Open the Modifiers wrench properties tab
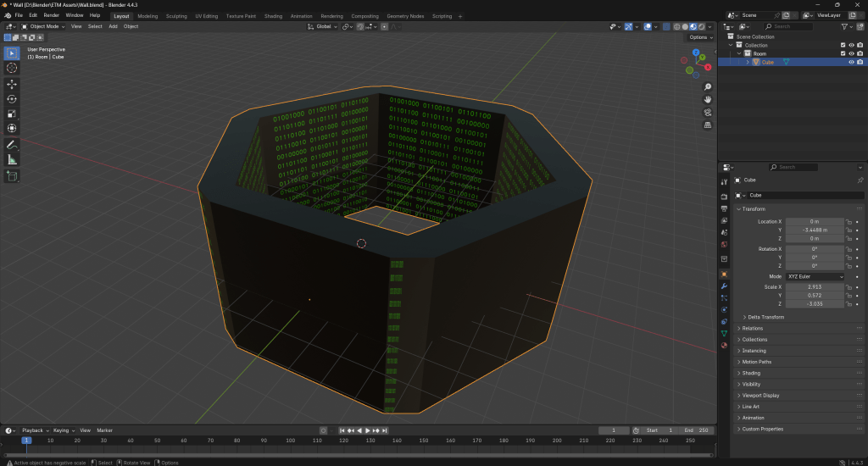 [x=724, y=286]
